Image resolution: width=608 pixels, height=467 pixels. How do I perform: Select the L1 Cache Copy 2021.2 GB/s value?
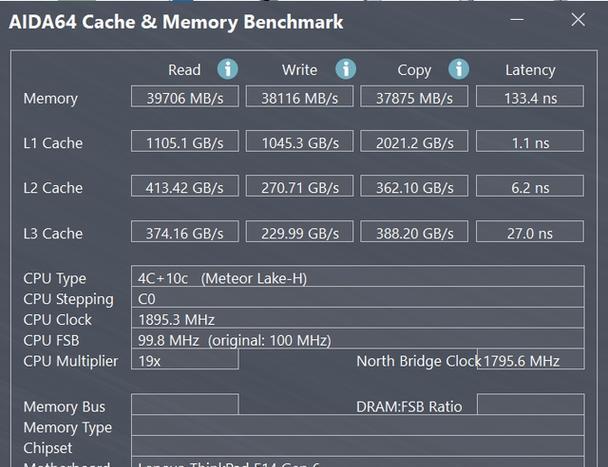[x=414, y=141]
